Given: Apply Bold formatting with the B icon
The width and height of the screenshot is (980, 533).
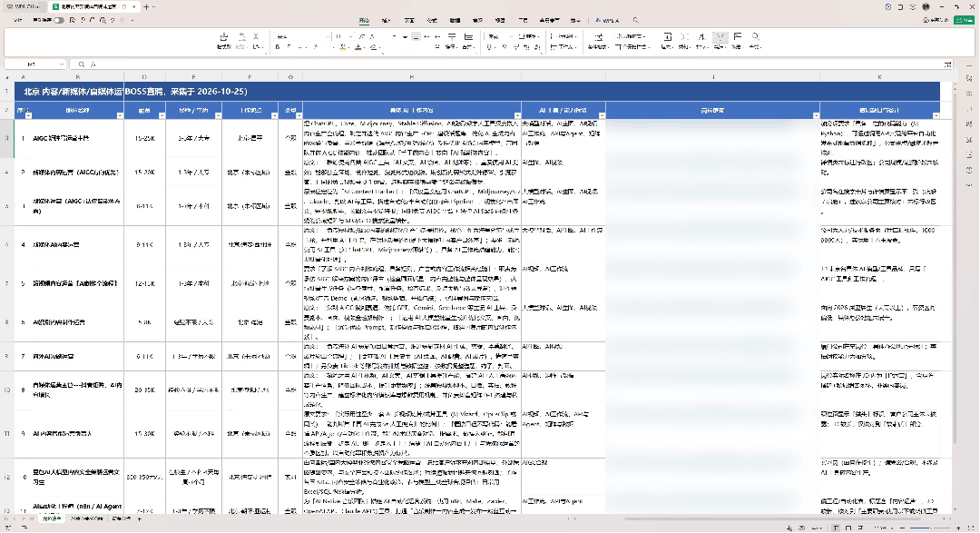Looking at the screenshot, I should [278, 47].
